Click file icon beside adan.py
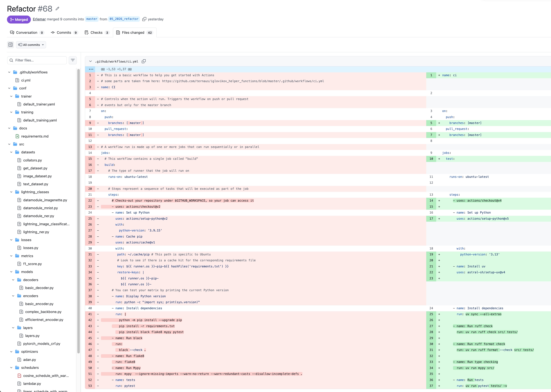This screenshot has width=551, height=392. pos(19,360)
